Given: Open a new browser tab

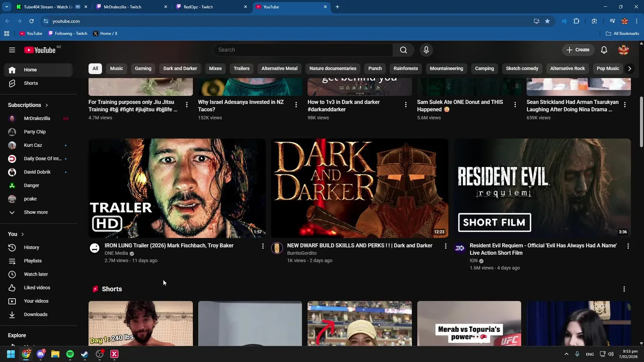Looking at the screenshot, I should tap(337, 7).
